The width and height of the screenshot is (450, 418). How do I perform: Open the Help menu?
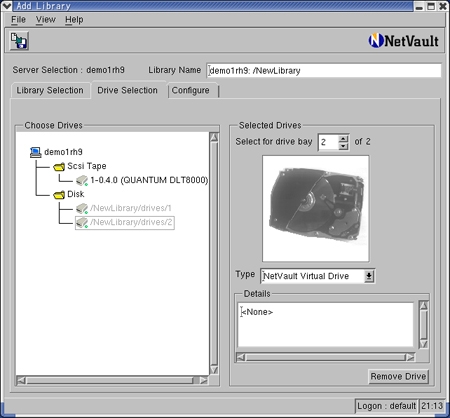pyautogui.click(x=74, y=20)
